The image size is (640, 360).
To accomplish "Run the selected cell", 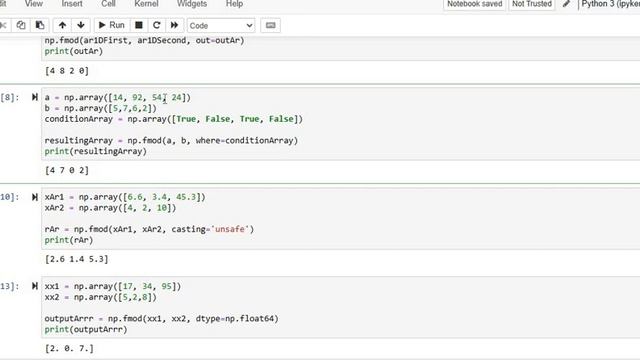I will [111, 25].
